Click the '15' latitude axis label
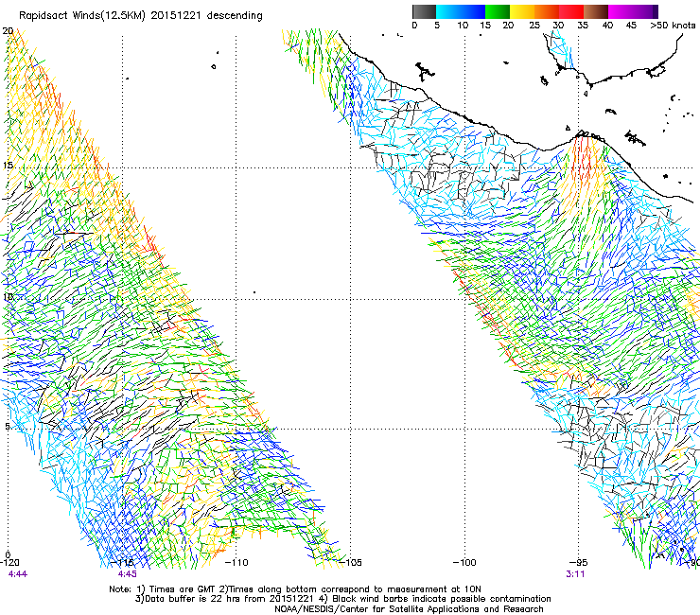The image size is (700, 615). coord(8,166)
